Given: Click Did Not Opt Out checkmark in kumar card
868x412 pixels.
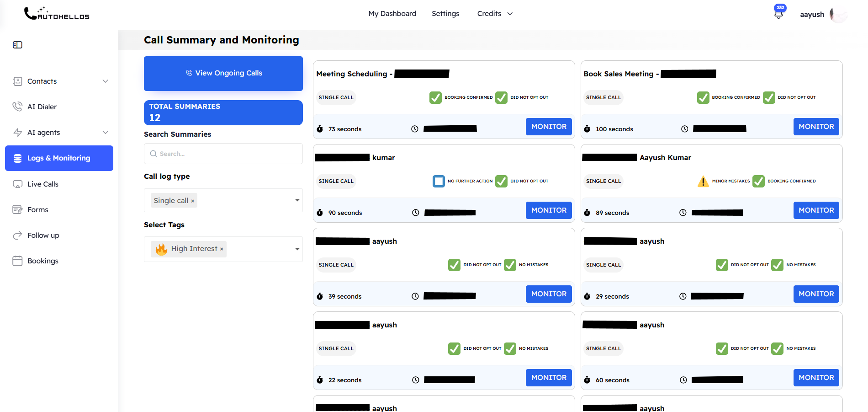Looking at the screenshot, I should tap(501, 182).
